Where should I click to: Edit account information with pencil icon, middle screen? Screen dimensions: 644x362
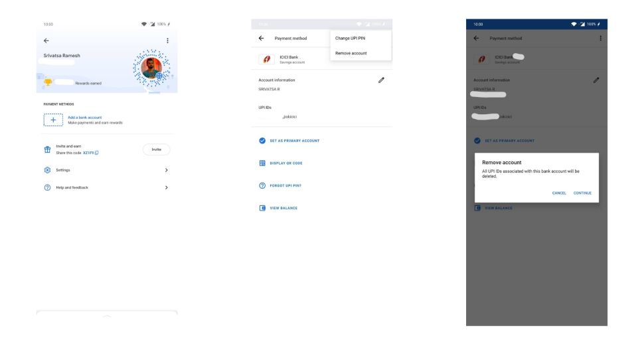(x=381, y=80)
